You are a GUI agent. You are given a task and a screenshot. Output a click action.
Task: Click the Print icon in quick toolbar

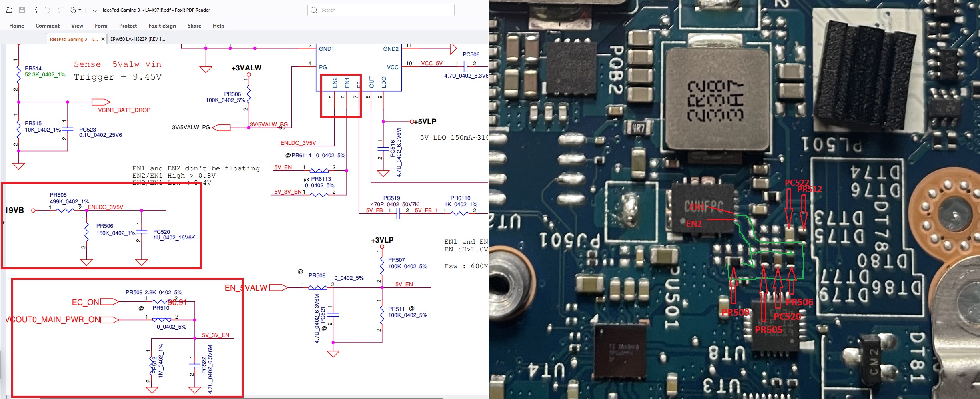[35, 10]
